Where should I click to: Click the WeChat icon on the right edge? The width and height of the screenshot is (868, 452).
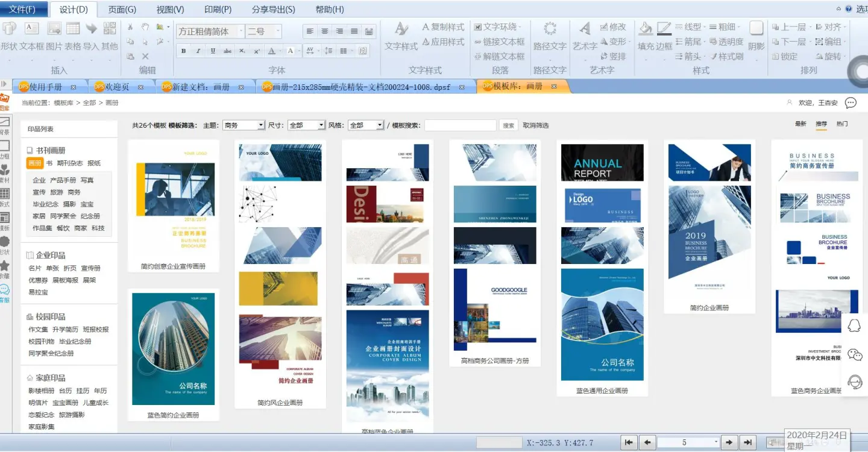click(x=855, y=354)
